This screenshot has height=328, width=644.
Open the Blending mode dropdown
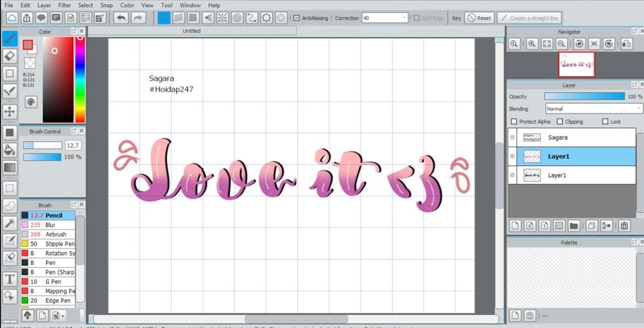594,109
